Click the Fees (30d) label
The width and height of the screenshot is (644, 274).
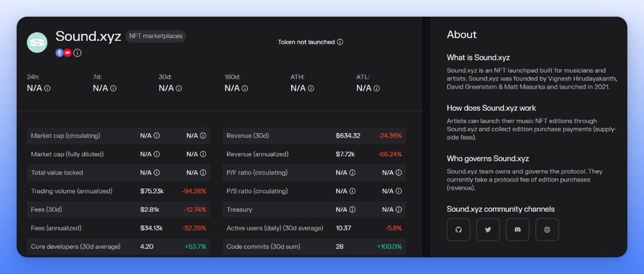[46, 210]
